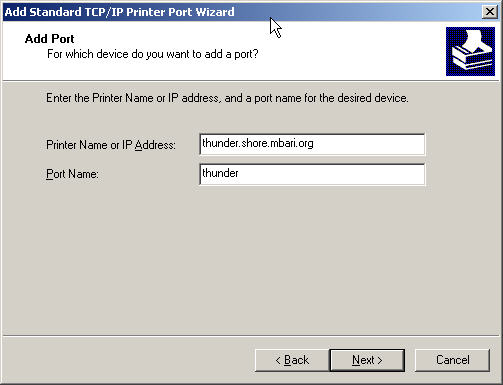
Task: Click the word 'mbari' in the address field
Action: [282, 143]
